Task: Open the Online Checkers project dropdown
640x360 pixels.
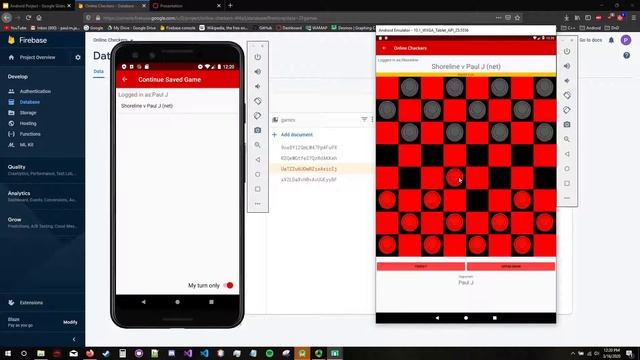Action: point(113,40)
